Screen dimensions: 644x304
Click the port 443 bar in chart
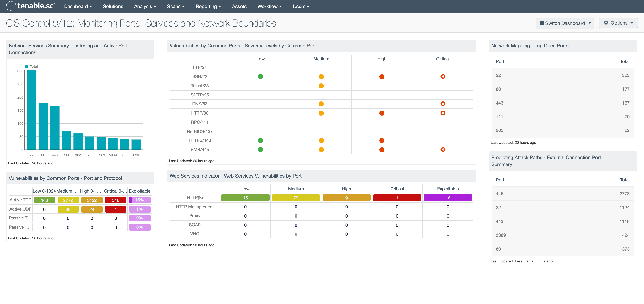coord(55,128)
